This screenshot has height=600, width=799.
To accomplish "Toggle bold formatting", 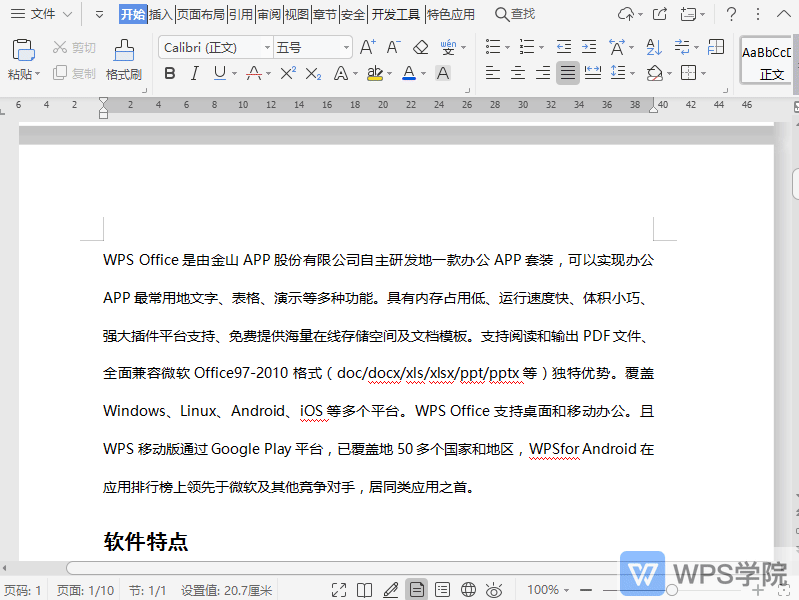I will (x=169, y=73).
